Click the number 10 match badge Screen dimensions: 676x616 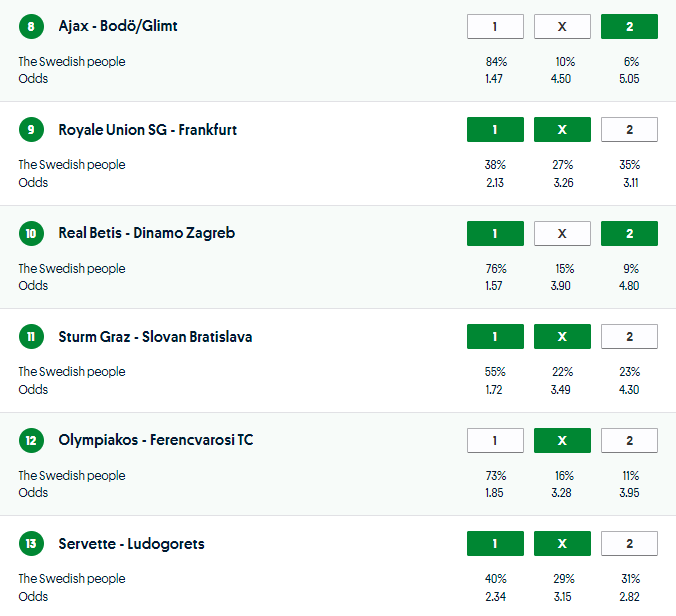(31, 233)
